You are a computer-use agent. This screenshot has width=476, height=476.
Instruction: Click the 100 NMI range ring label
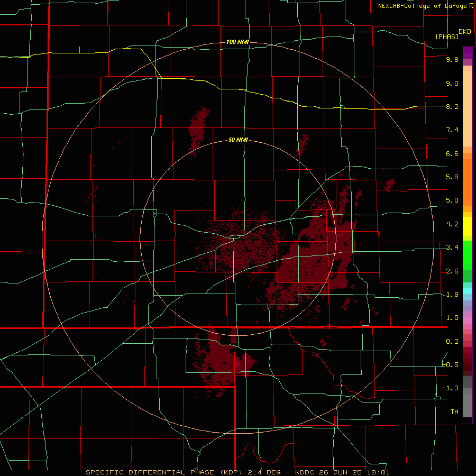pyautogui.click(x=237, y=42)
